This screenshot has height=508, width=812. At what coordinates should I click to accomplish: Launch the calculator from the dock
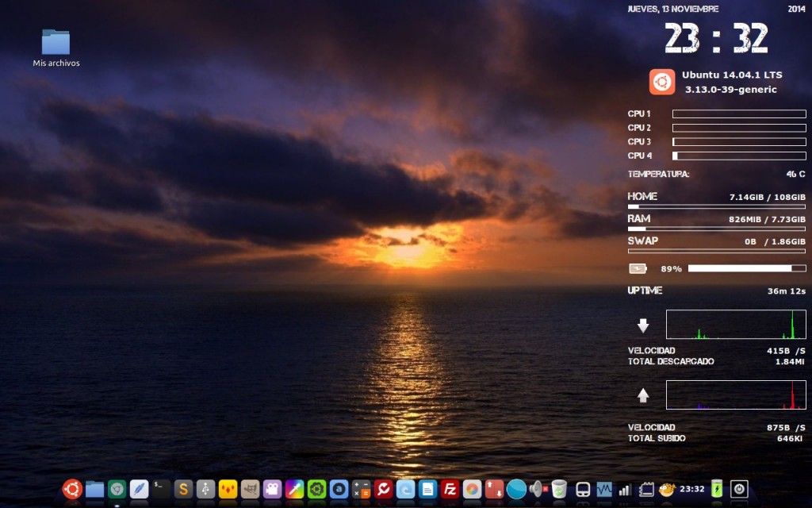(x=362, y=489)
